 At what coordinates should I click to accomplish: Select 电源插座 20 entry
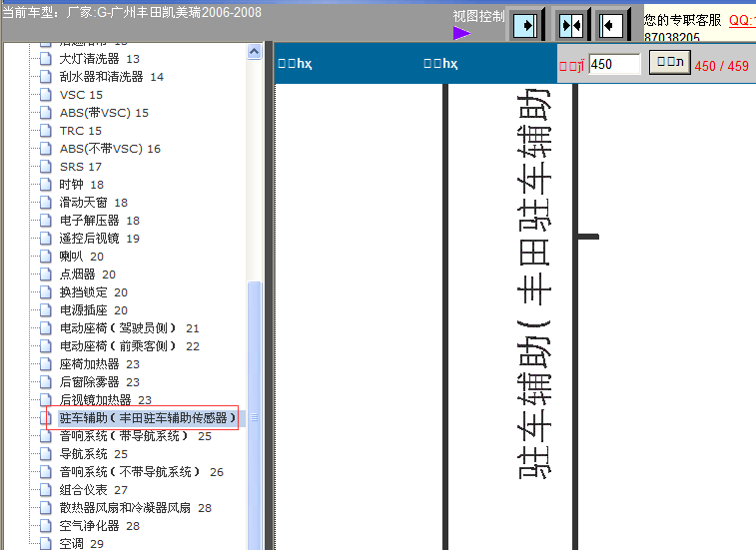click(x=94, y=310)
